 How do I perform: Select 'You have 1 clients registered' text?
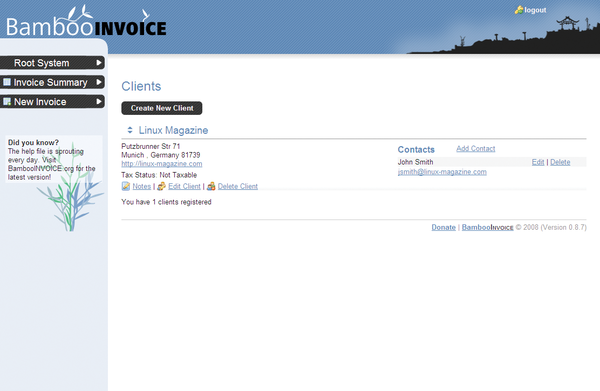point(166,202)
